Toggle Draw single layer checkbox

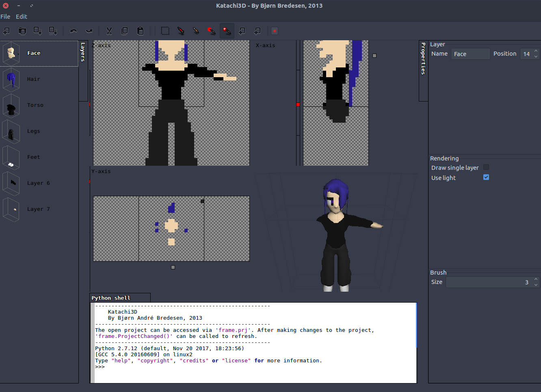[x=486, y=167]
